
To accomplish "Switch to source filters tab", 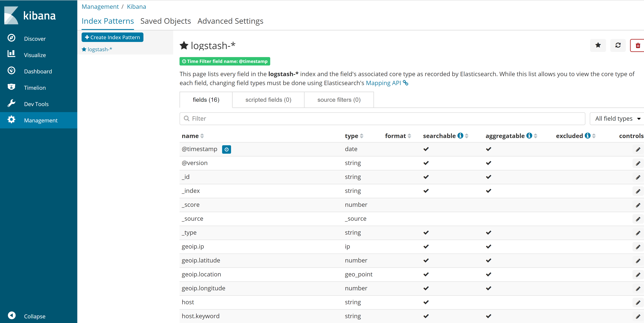I will [339, 100].
